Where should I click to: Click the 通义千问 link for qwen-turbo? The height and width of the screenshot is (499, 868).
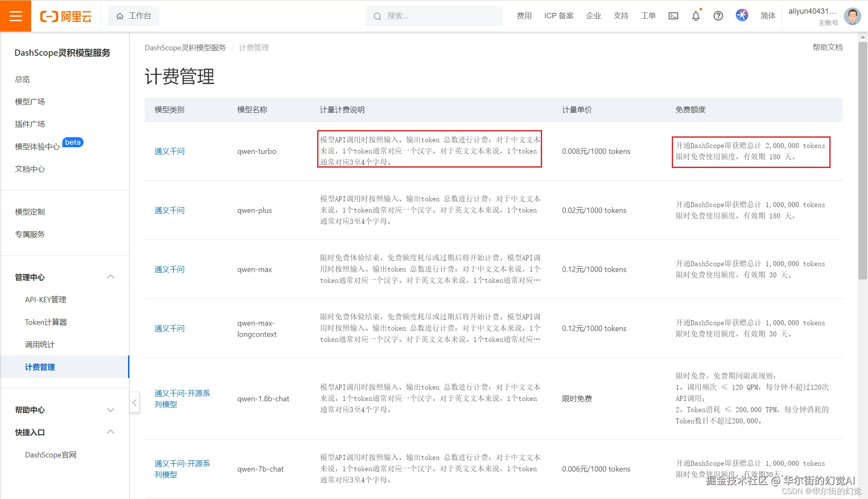pos(169,151)
